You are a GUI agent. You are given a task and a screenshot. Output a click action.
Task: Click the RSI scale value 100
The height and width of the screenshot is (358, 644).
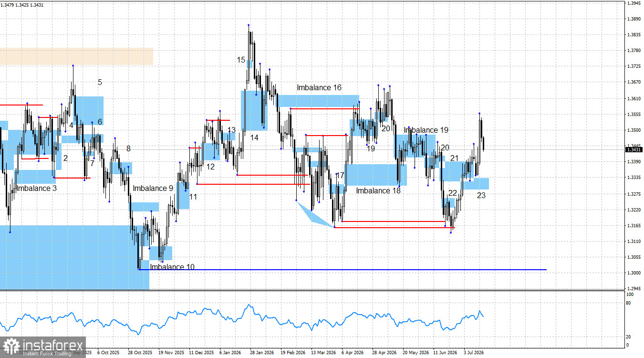tap(630, 295)
